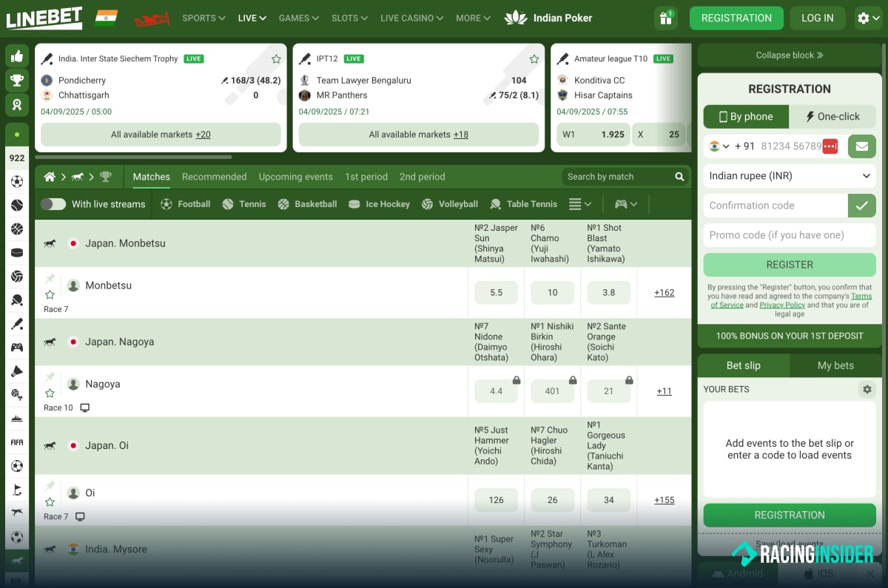Switch to 2nd period tab
The width and height of the screenshot is (888, 588).
tap(423, 177)
